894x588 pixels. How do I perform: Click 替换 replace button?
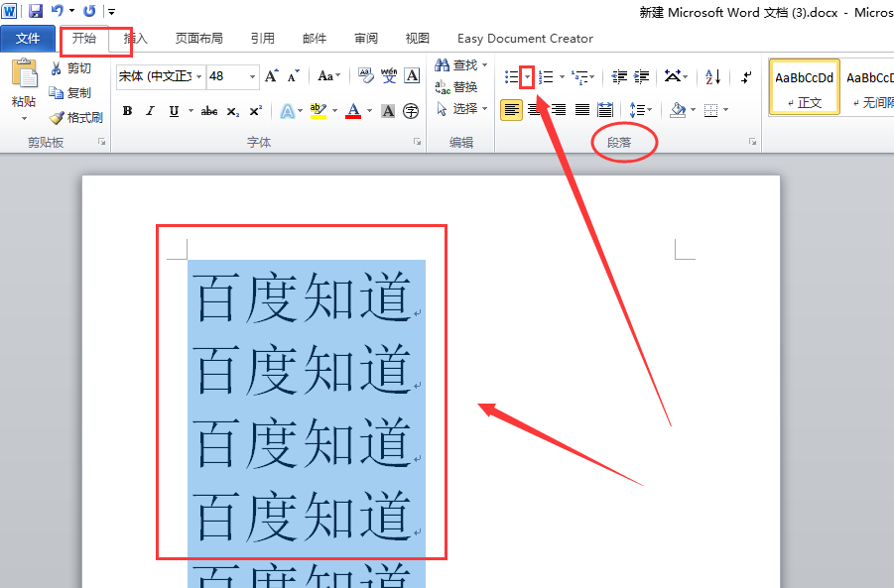tap(456, 87)
